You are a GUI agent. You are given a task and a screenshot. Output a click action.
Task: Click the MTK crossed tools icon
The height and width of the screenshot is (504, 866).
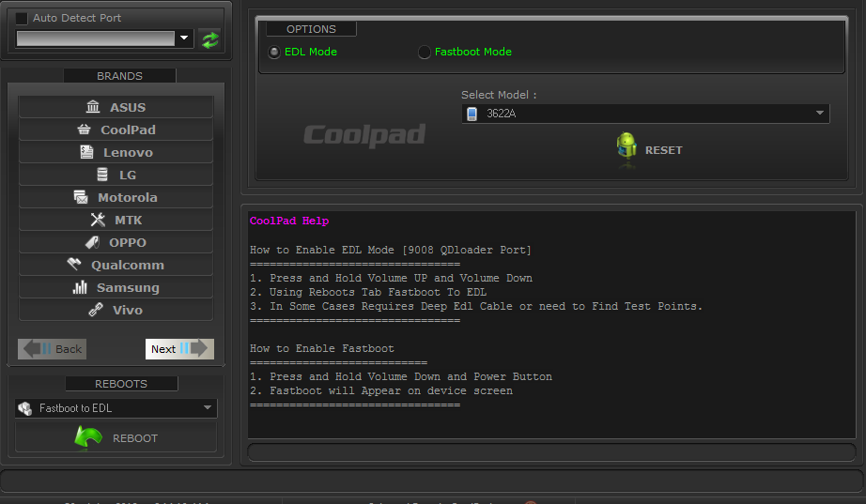[98, 220]
